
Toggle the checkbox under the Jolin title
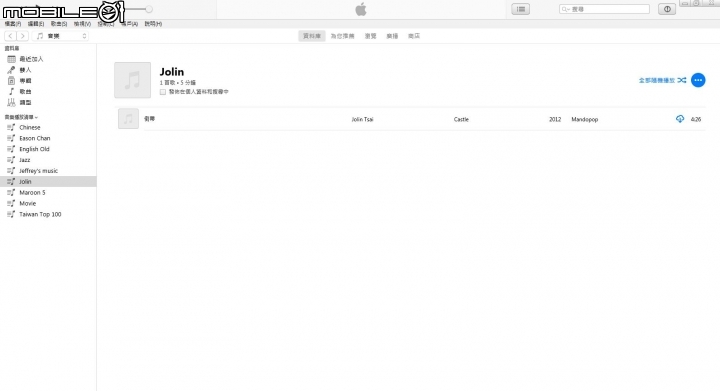pyautogui.click(x=163, y=92)
